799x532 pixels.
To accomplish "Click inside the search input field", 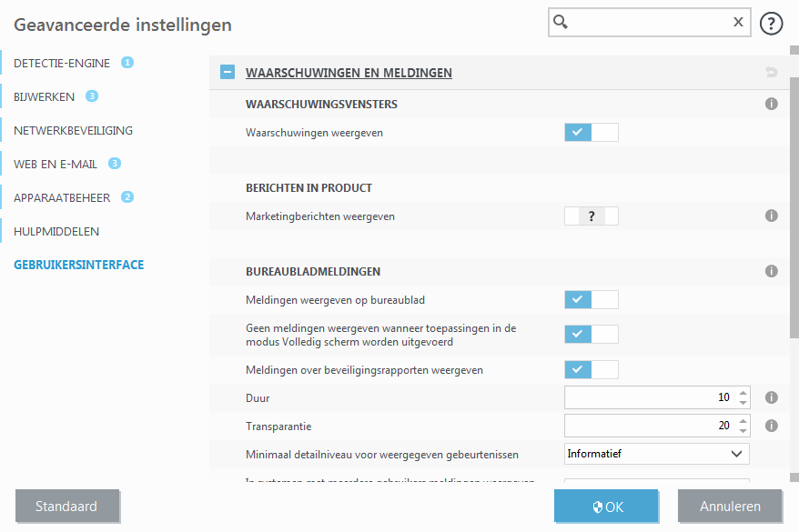I will (646, 22).
